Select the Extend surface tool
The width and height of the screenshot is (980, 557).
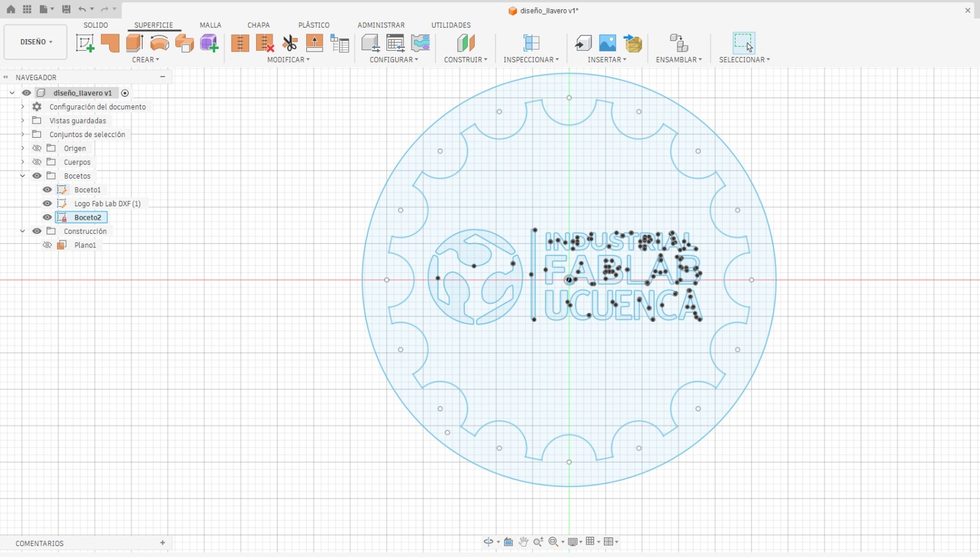[x=314, y=43]
